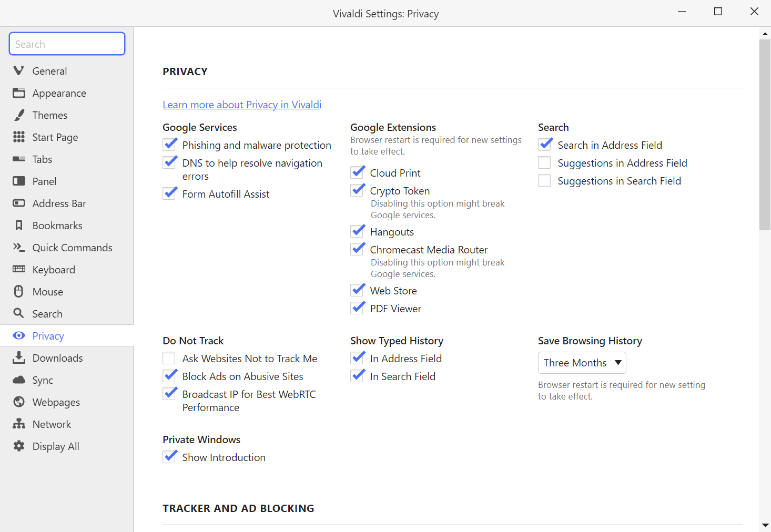Click the Vivaldi logo icon beside General
Screen dimensions: 771x532
[x=19, y=70]
